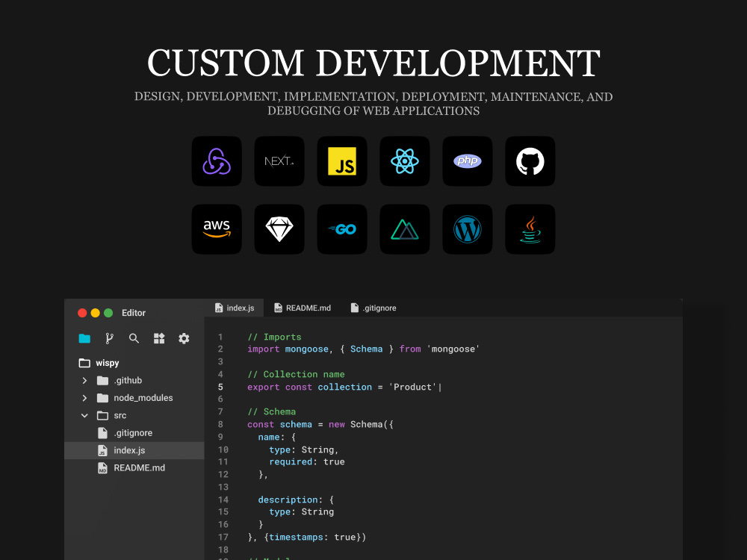This screenshot has width=747, height=560.
Task: Click the 'CUSTOM DEVELOPMENT' heading
Action: 373,63
